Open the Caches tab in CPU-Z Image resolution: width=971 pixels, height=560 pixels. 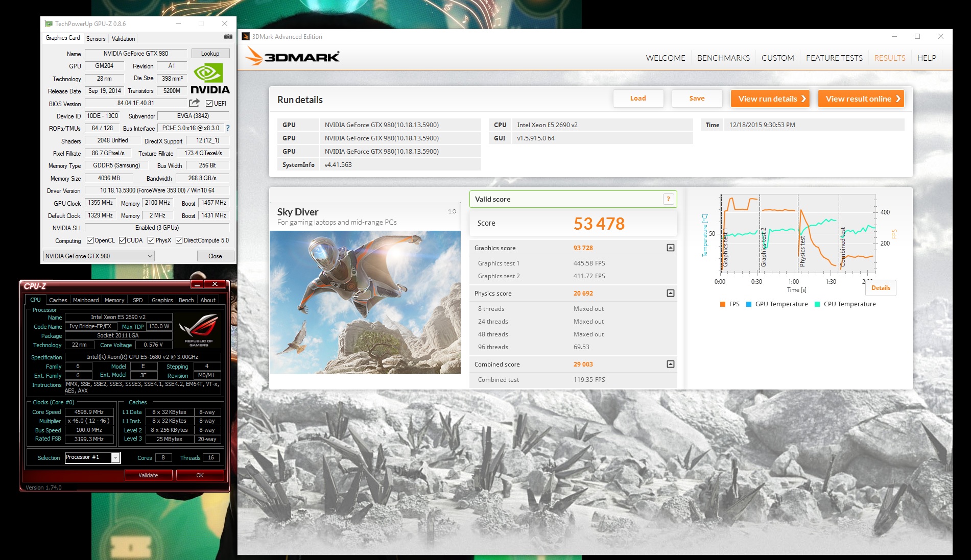pyautogui.click(x=58, y=300)
